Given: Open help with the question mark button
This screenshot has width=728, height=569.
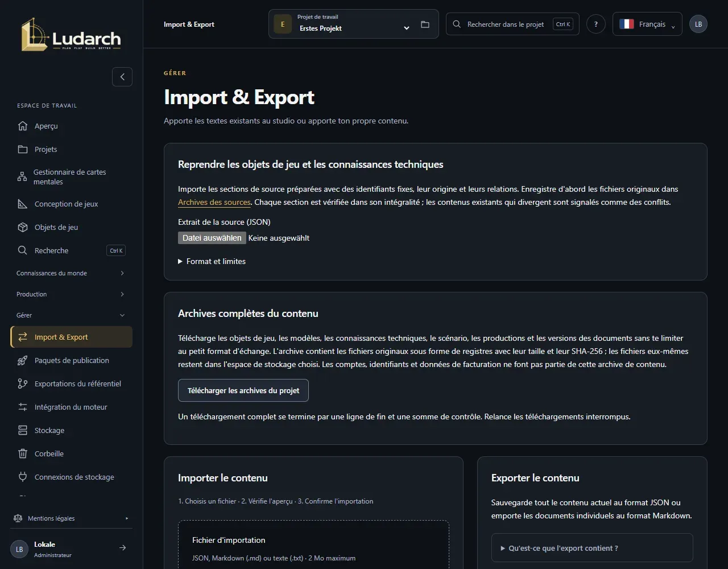Looking at the screenshot, I should pos(596,24).
